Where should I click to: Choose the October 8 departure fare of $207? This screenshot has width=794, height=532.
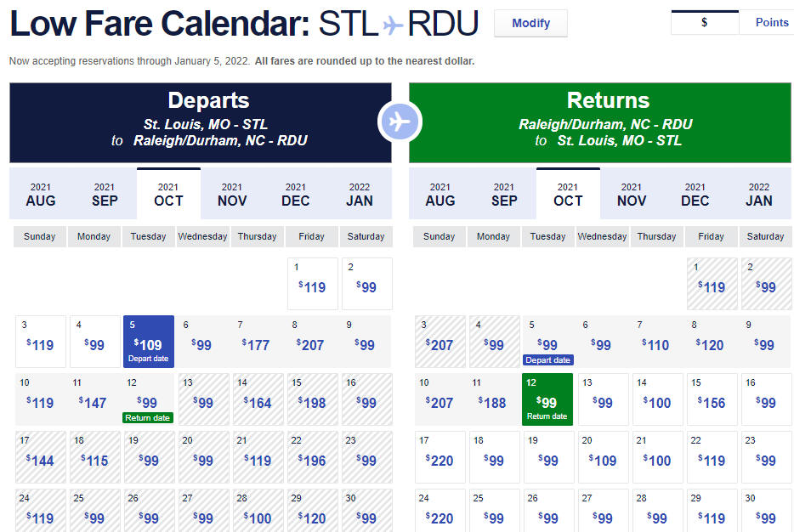click(x=311, y=342)
